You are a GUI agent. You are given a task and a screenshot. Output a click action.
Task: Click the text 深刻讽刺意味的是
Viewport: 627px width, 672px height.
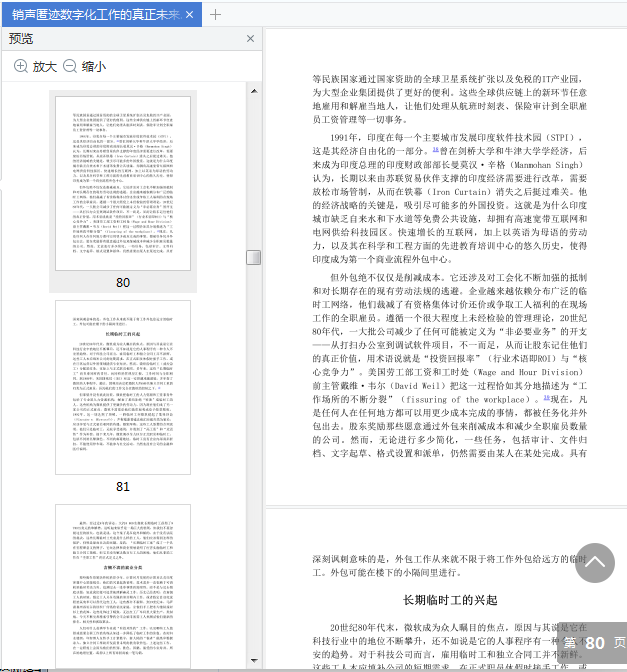click(x=349, y=559)
